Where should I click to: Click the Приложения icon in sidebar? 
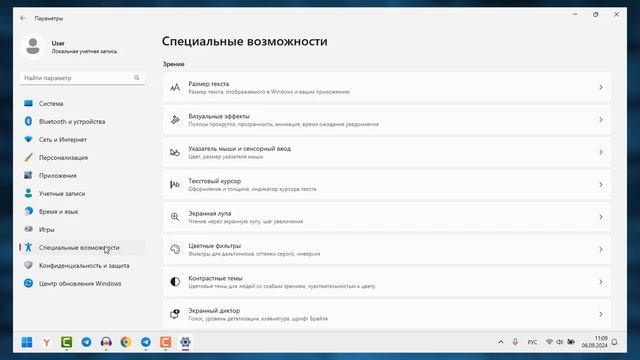tap(28, 175)
